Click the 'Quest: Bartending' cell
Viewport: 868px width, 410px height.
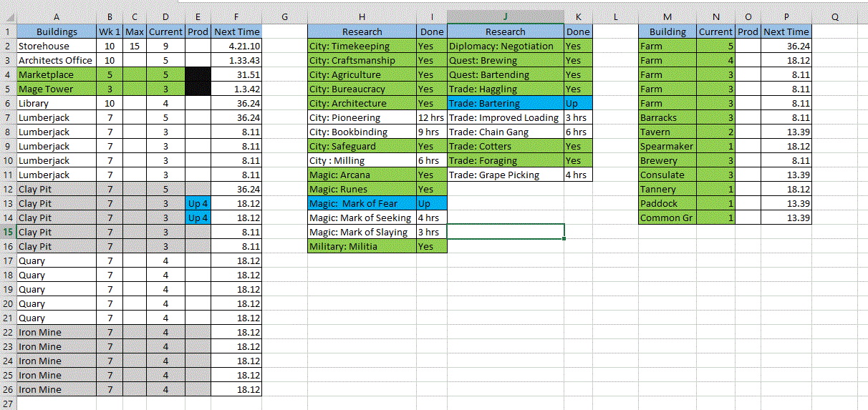(505, 74)
